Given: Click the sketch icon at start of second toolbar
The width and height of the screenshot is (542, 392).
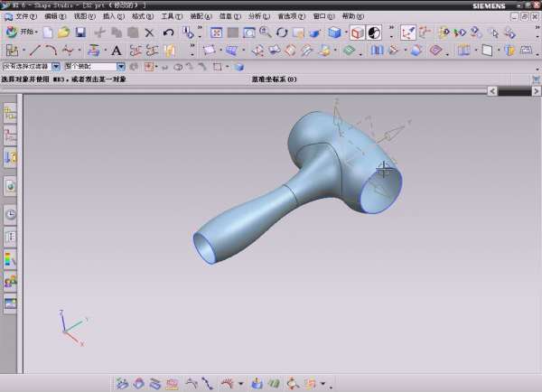Looking at the screenshot, I should [x=12, y=51].
